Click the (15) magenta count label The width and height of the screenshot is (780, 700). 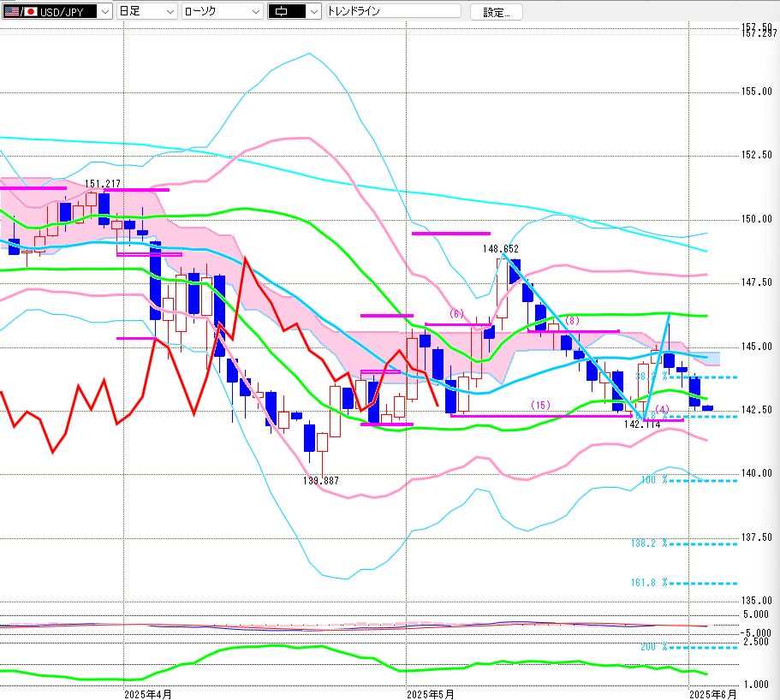click(541, 405)
